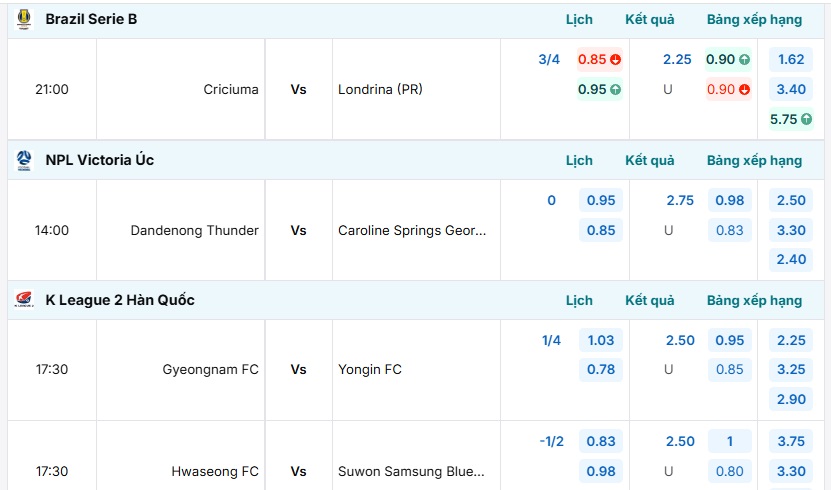Open Kết quả for NPL Victoria Úc
The width and height of the screenshot is (831, 490).
[x=650, y=161]
